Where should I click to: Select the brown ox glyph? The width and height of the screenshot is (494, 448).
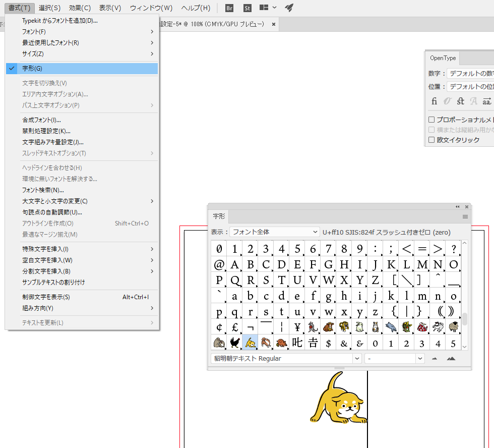click(x=328, y=327)
